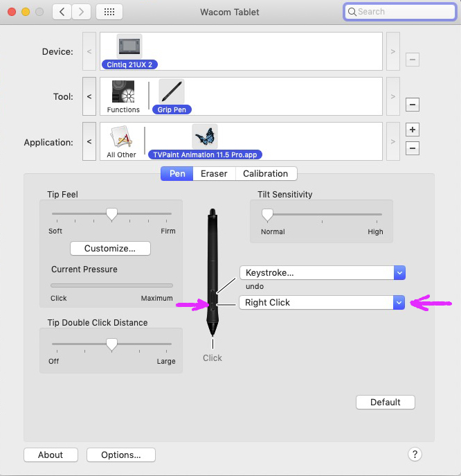
Task: Click the 'undo' keystroke label
Action: pos(255,286)
